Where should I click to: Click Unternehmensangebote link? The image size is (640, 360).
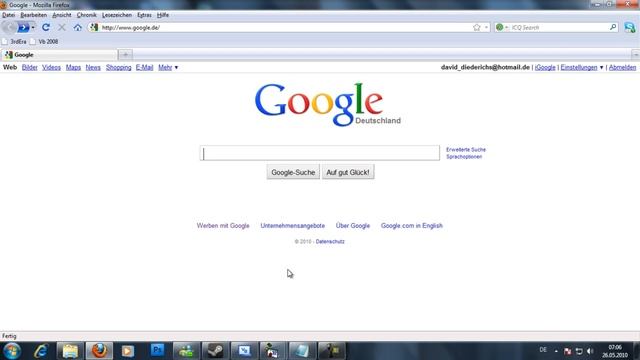293,226
